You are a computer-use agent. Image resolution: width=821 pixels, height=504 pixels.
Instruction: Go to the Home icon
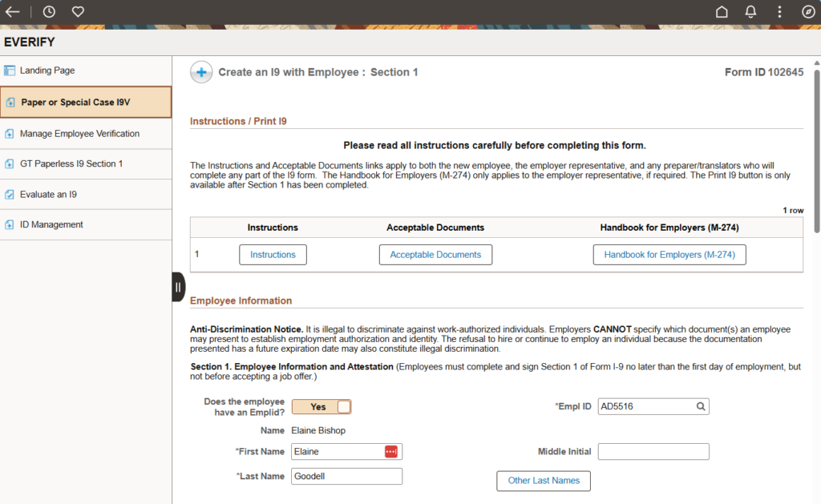click(722, 12)
